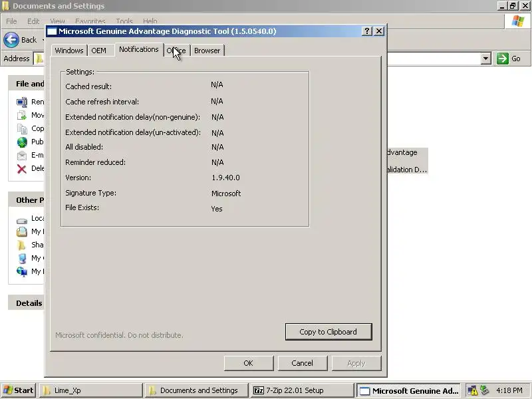
Task: Click the dialog Help question mark button
Action: point(367,31)
